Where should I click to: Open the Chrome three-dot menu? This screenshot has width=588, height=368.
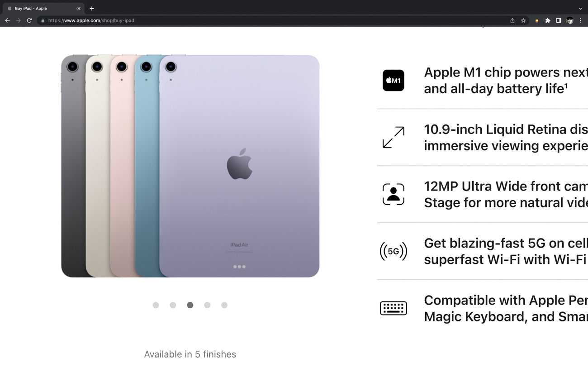pyautogui.click(x=580, y=20)
